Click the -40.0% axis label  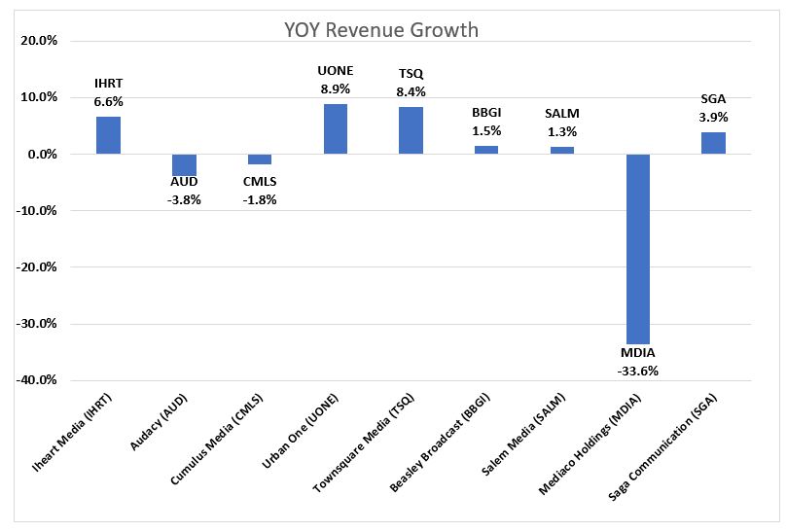(x=37, y=380)
